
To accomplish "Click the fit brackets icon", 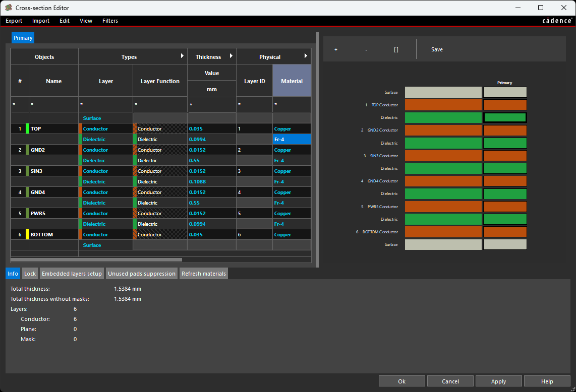I will click(x=396, y=49).
